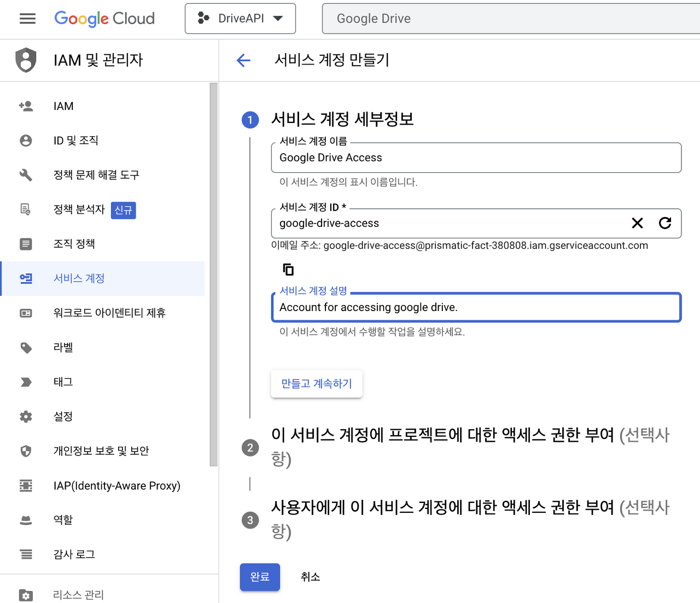
Task: Open 설정 menu item
Action: 103,416
